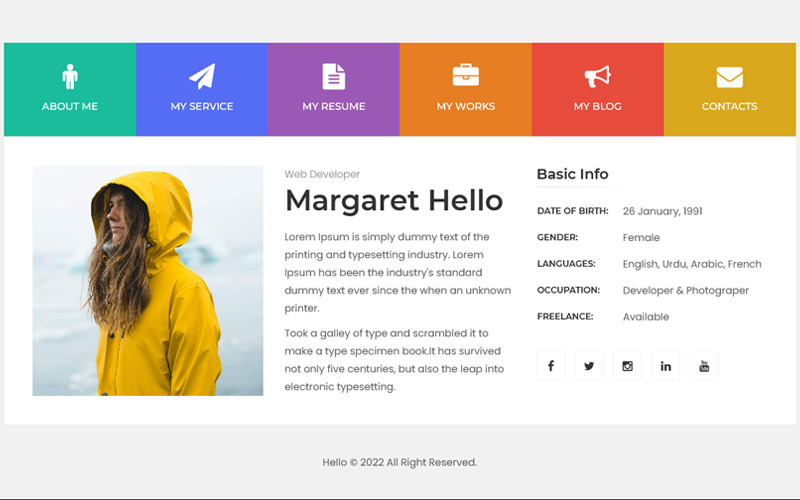800x500 pixels.
Task: Click English, Urdu, Arabic, French text
Action: pos(692,264)
